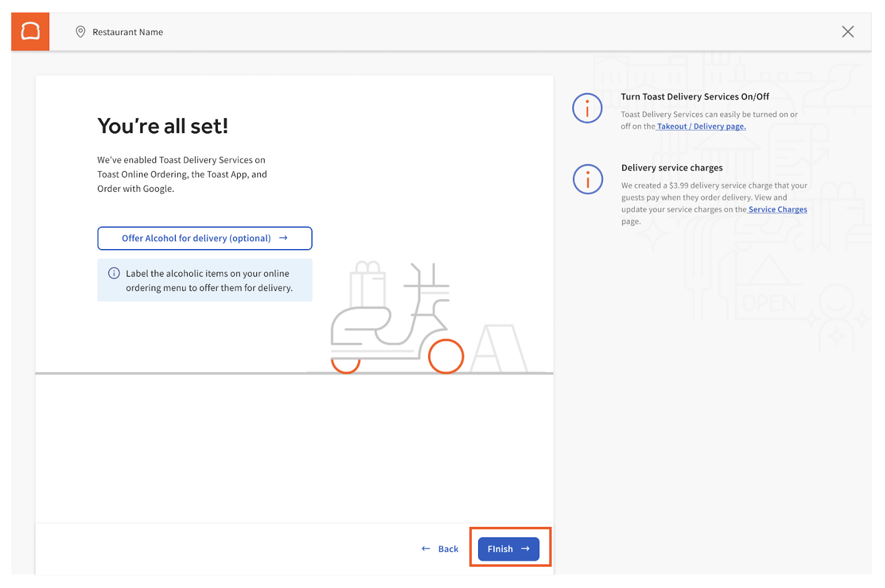Viewport: 885px width, 588px height.
Task: Click the info icon inside the alcohol labeling banner
Action: (114, 273)
